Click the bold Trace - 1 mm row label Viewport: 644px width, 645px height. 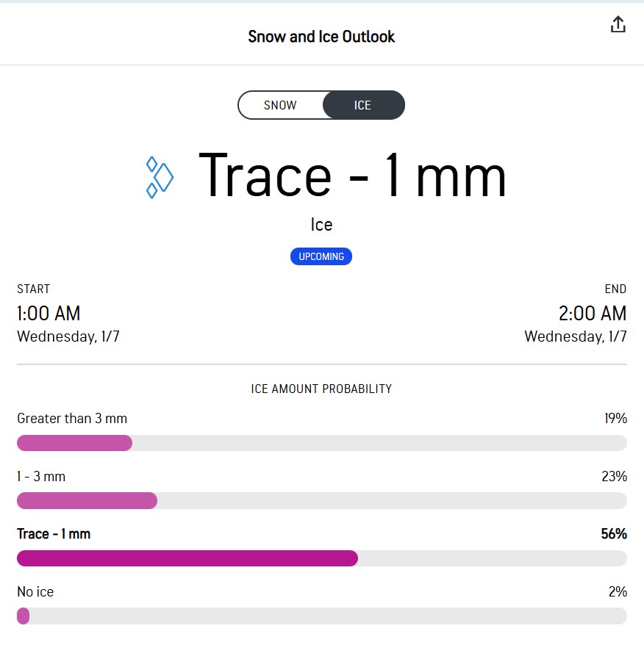click(x=54, y=534)
